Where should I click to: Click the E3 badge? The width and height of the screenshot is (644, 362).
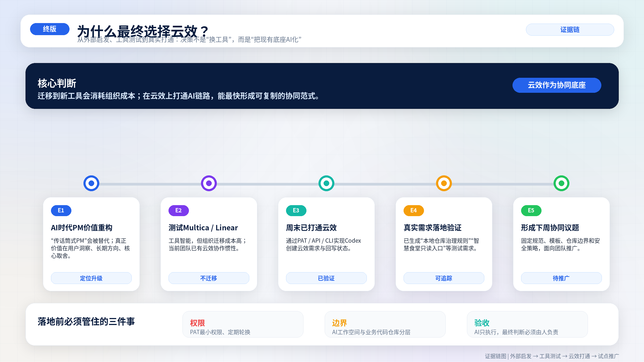296,210
